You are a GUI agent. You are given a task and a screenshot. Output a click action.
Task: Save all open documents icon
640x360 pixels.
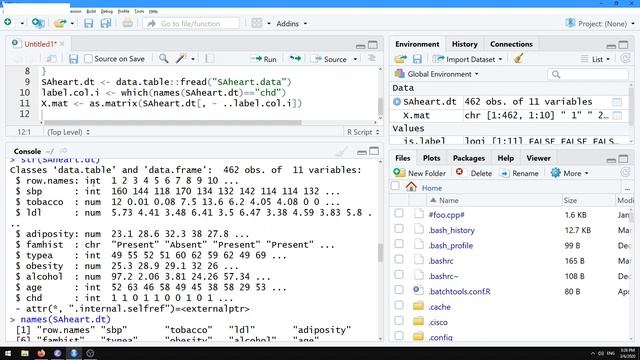(106, 23)
